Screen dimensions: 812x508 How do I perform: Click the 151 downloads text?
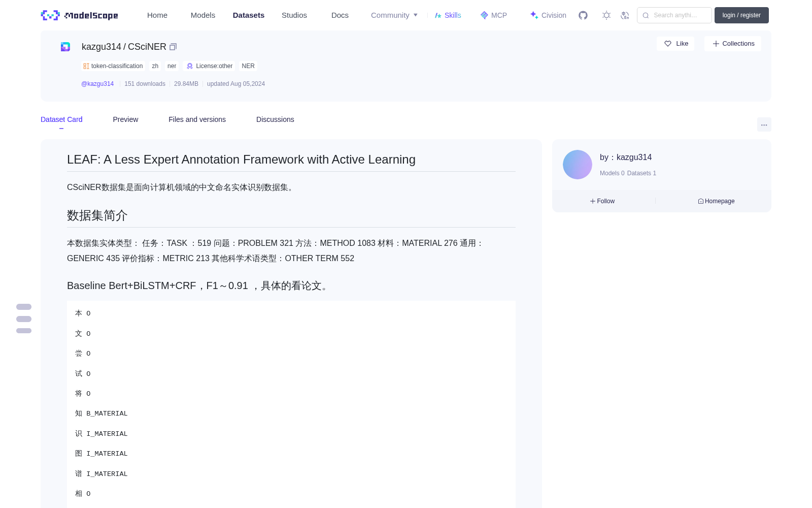click(x=145, y=84)
